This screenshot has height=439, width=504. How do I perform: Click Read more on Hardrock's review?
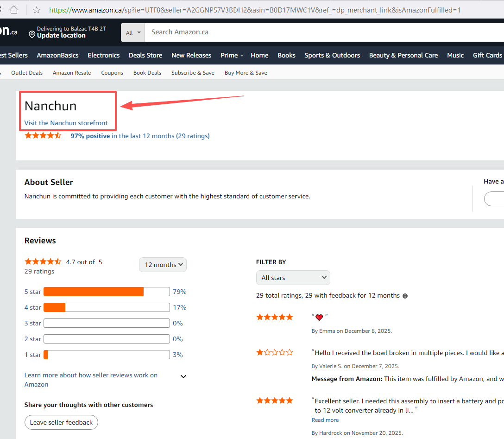[325, 420]
